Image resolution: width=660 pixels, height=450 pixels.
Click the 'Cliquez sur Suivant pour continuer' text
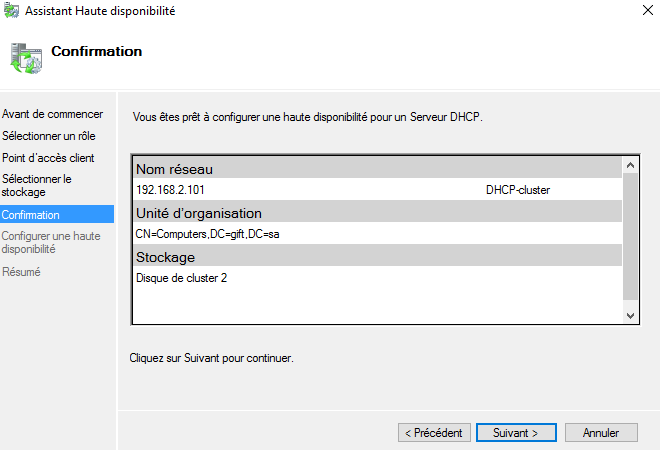point(211,358)
